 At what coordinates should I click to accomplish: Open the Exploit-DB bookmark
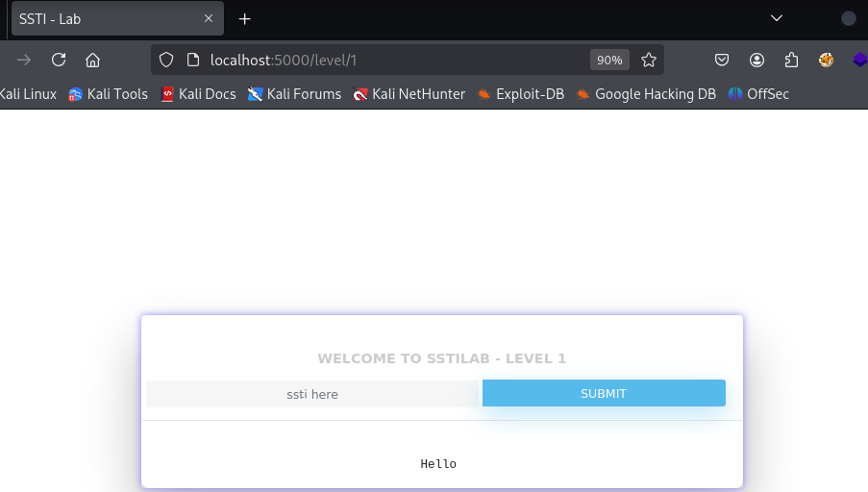520,94
